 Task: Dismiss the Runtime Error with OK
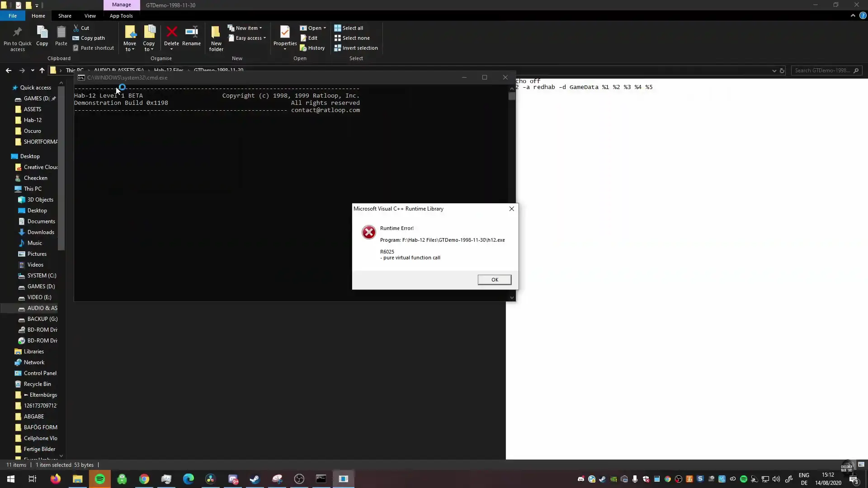click(494, 279)
